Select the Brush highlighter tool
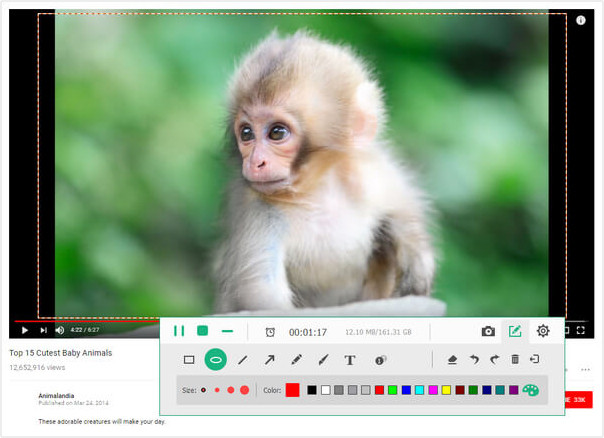The image size is (604, 438). click(x=323, y=360)
